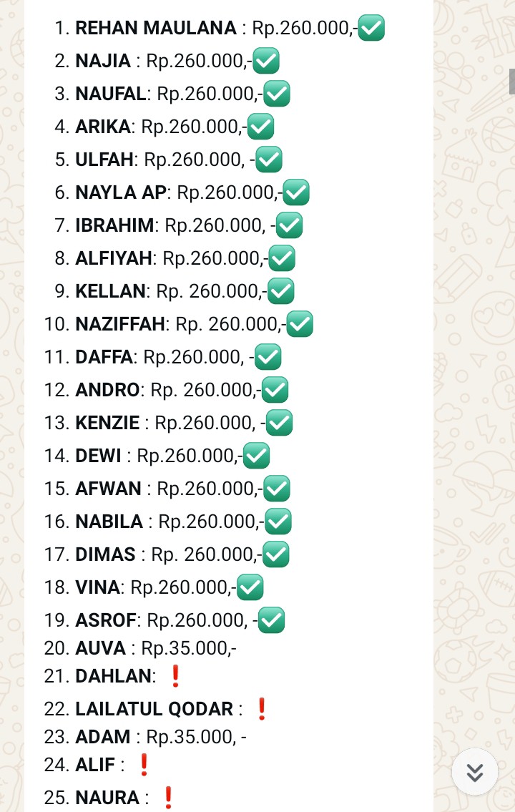Screen dimensions: 515x812
Task: Tap the green check mark next to ASROF
Action: 271,620
